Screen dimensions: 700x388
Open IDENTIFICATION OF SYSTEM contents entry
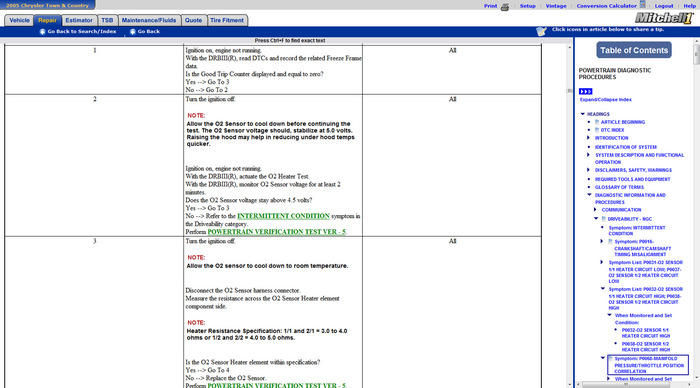point(625,147)
